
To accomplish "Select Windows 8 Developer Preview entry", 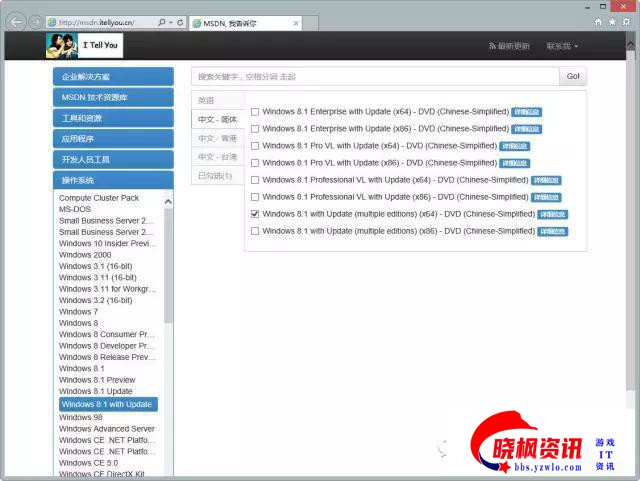I will (107, 346).
